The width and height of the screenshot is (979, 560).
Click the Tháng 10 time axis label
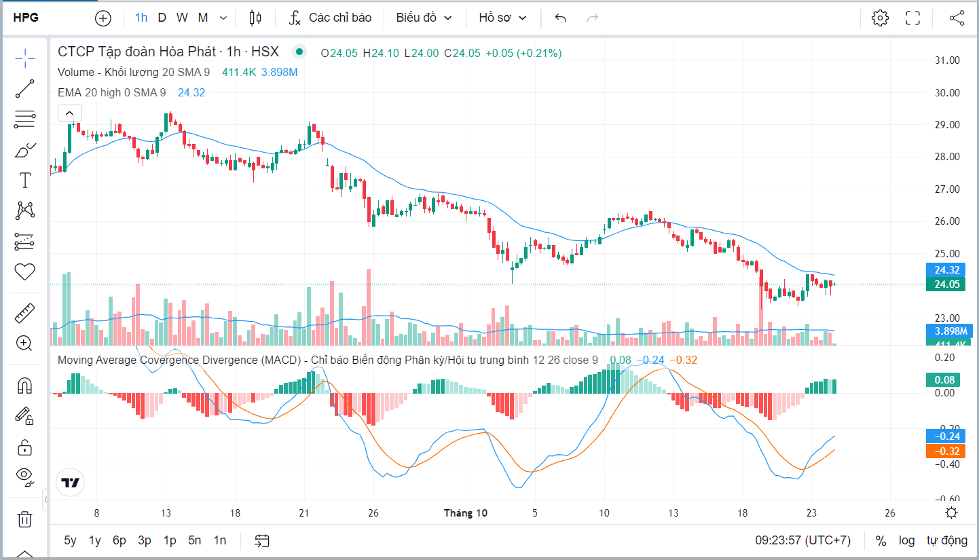[466, 513]
